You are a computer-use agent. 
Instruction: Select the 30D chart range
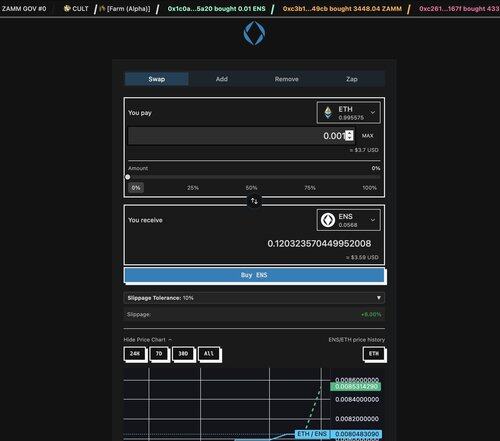tap(183, 354)
